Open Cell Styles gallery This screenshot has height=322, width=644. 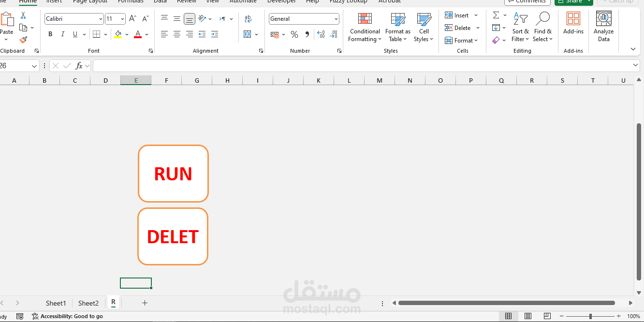(424, 28)
